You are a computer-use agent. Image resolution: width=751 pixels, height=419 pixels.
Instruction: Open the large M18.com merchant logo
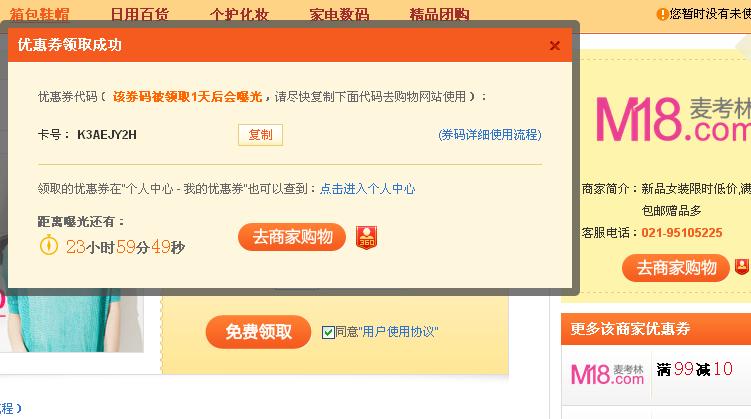(x=673, y=119)
